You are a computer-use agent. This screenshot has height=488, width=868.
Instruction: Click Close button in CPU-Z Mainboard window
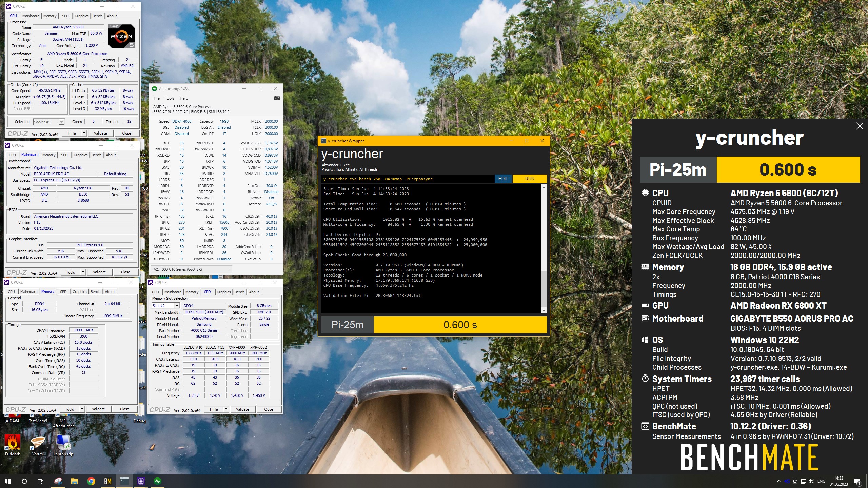tap(125, 272)
